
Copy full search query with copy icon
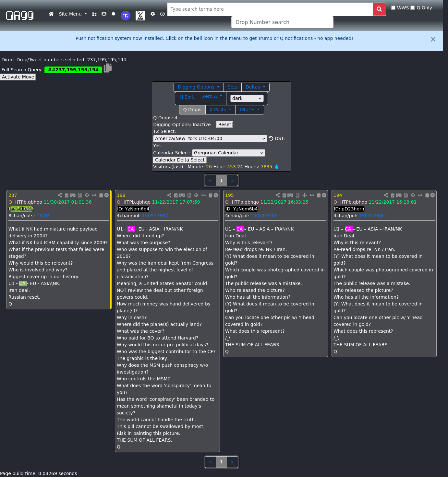[x=108, y=68]
